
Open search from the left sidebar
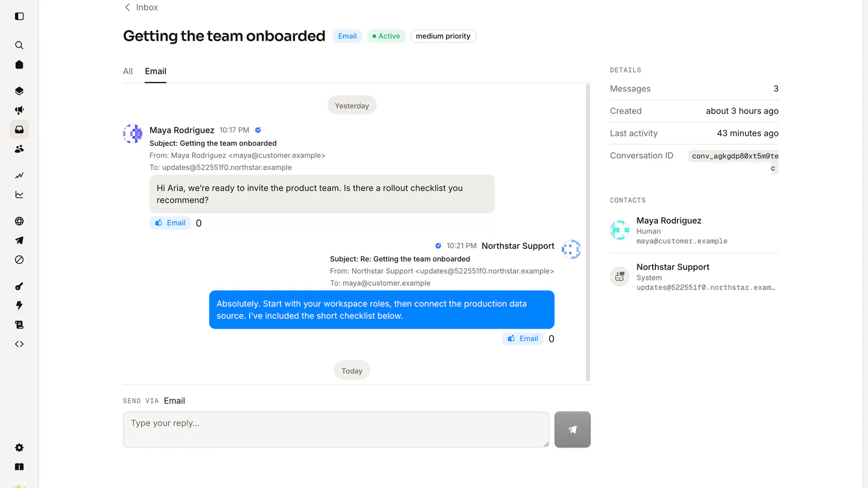[x=20, y=46]
